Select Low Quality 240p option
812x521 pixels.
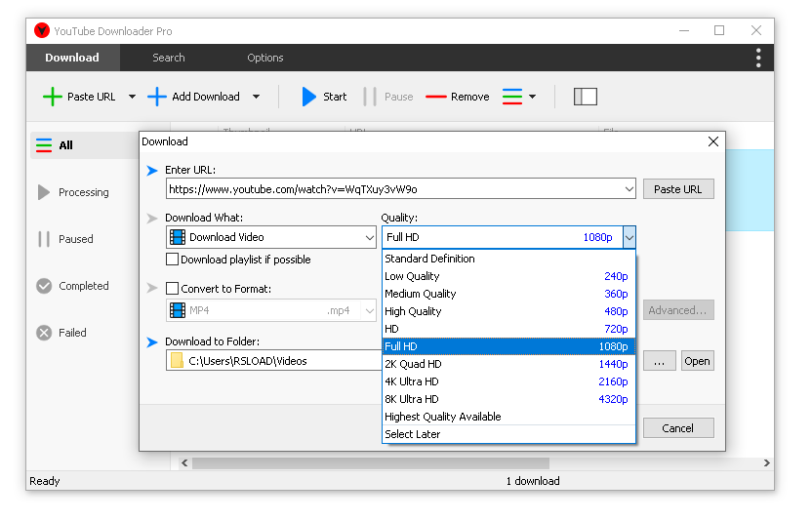click(x=508, y=276)
